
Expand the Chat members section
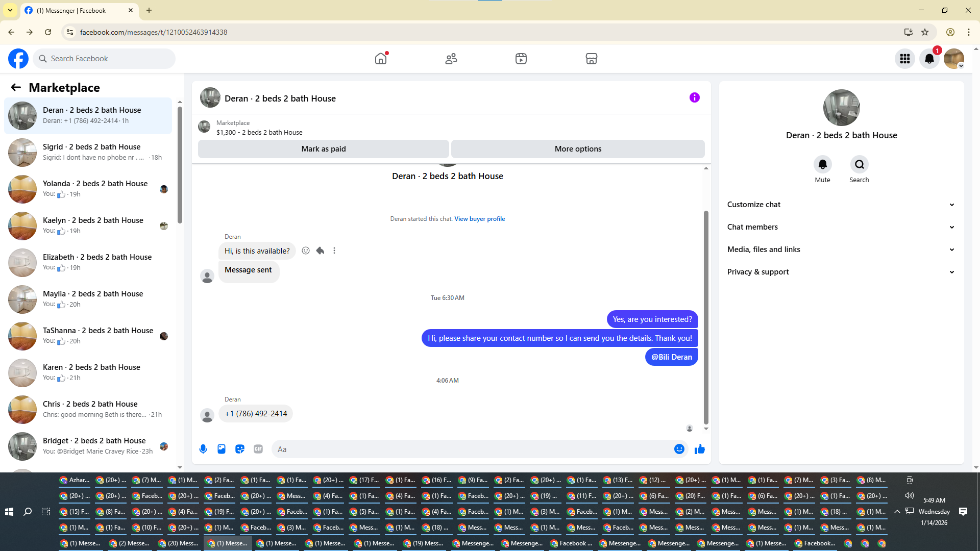tap(841, 227)
